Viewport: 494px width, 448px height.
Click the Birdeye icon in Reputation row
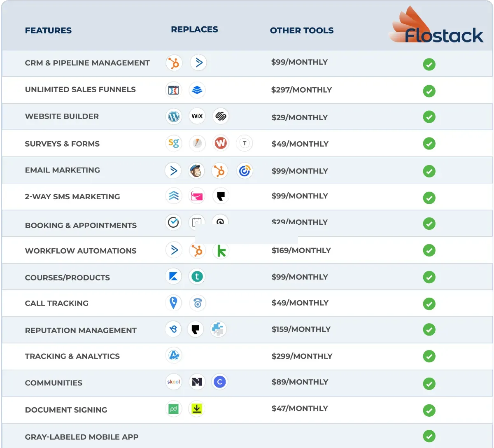(x=173, y=329)
